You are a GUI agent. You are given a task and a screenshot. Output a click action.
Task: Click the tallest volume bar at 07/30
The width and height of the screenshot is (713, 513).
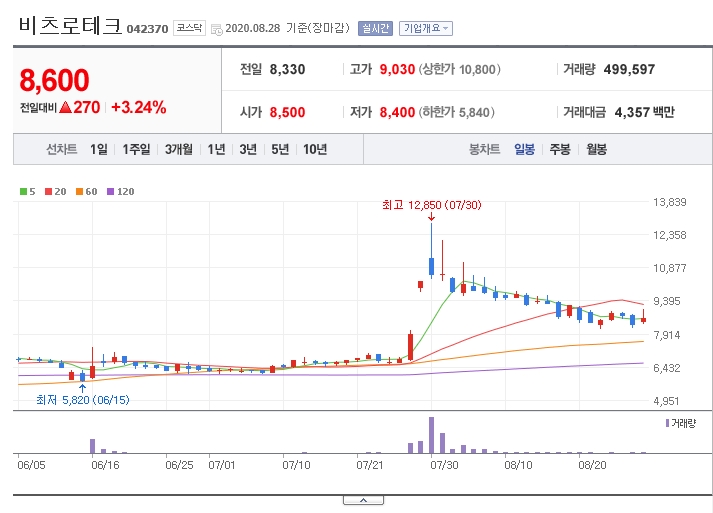432,435
